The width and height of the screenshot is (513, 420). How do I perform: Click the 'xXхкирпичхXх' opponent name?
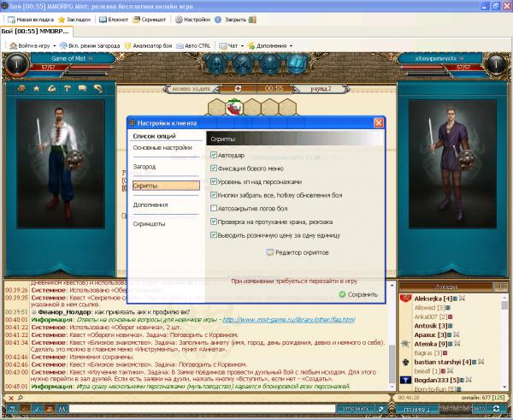coord(435,59)
